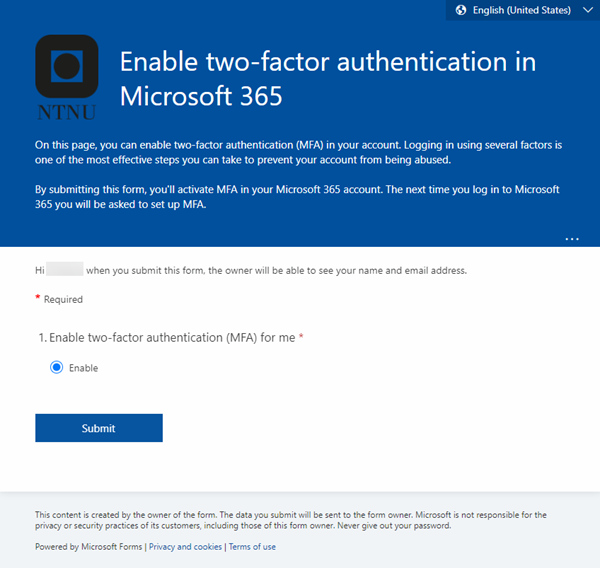The image size is (600, 568).
Task: Click the Powered by Microsoft Forms text
Action: tap(88, 547)
